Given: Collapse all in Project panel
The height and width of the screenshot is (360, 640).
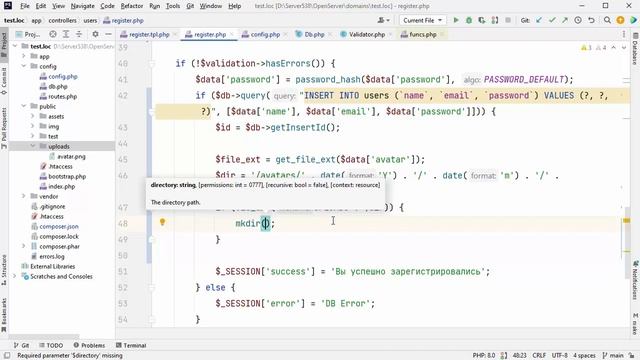Looking at the screenshot, I should [x=79, y=34].
